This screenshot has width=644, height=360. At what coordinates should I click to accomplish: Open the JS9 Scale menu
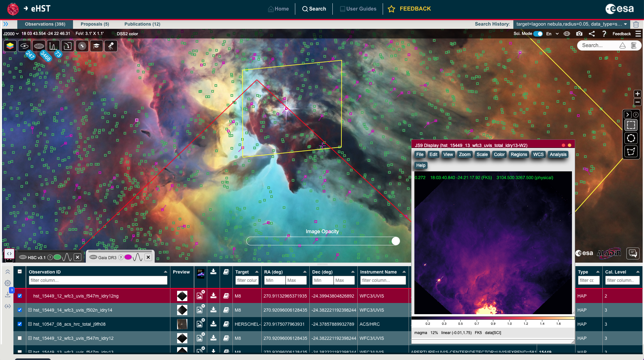[x=482, y=154]
